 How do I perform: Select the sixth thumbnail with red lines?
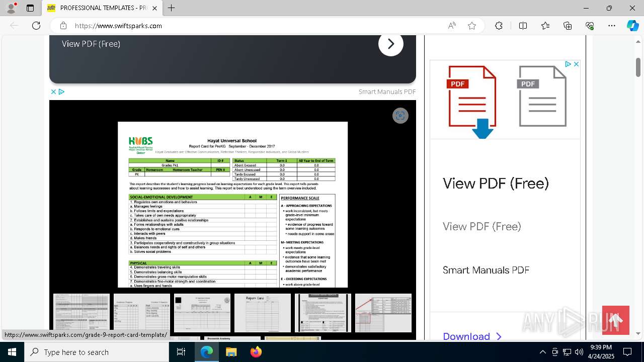(383, 313)
